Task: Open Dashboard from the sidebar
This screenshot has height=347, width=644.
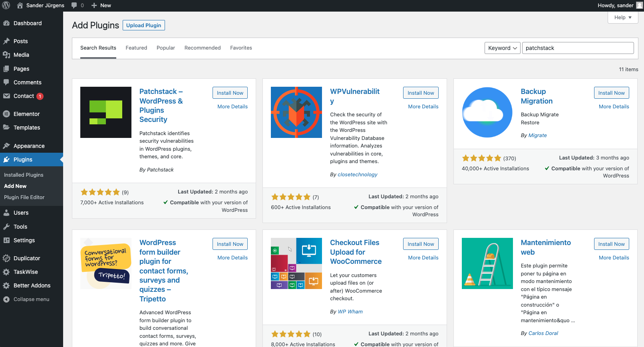Action: (x=32, y=23)
